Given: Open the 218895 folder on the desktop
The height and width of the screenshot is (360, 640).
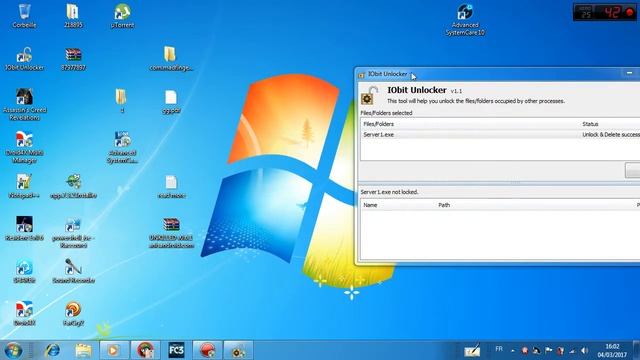Looking at the screenshot, I should [x=73, y=16].
